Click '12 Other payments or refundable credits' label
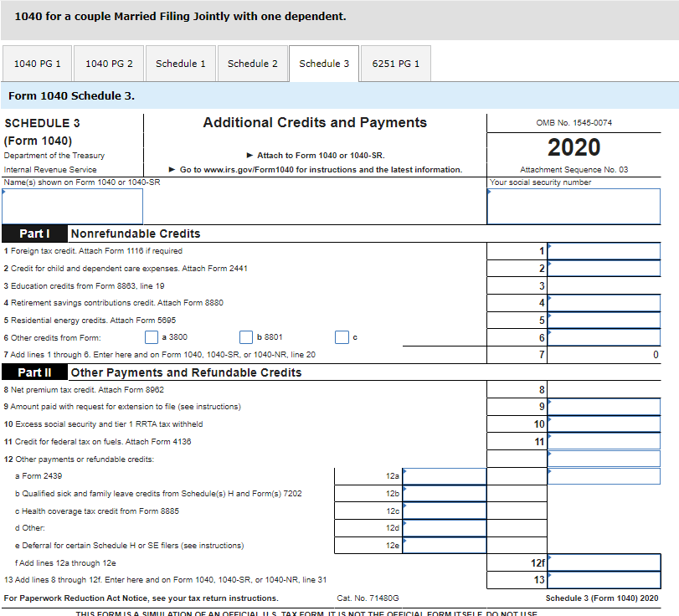The height and width of the screenshot is (616, 679). (79, 459)
